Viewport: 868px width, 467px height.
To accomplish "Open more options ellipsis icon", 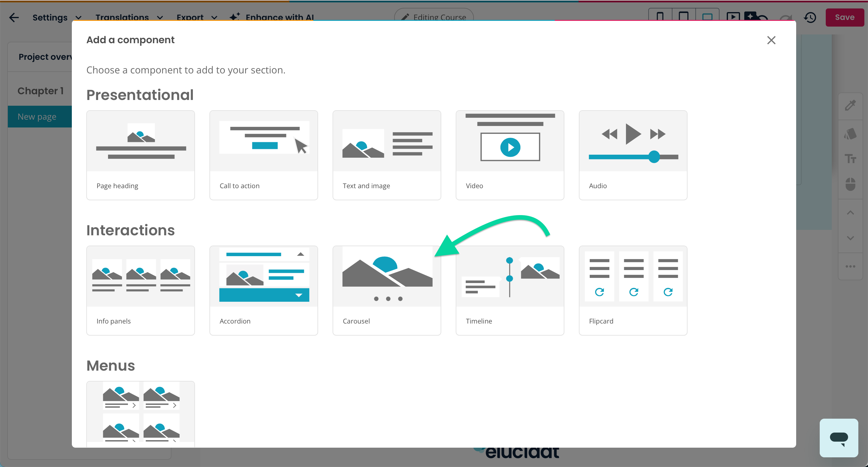I will pyautogui.click(x=850, y=266).
